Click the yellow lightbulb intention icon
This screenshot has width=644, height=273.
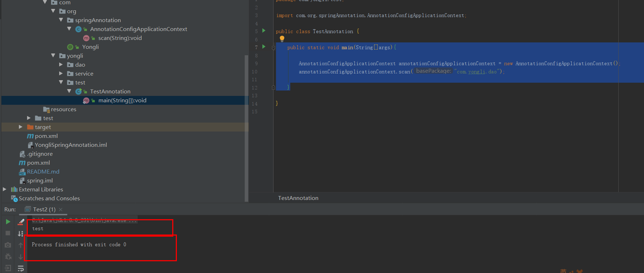point(282,39)
